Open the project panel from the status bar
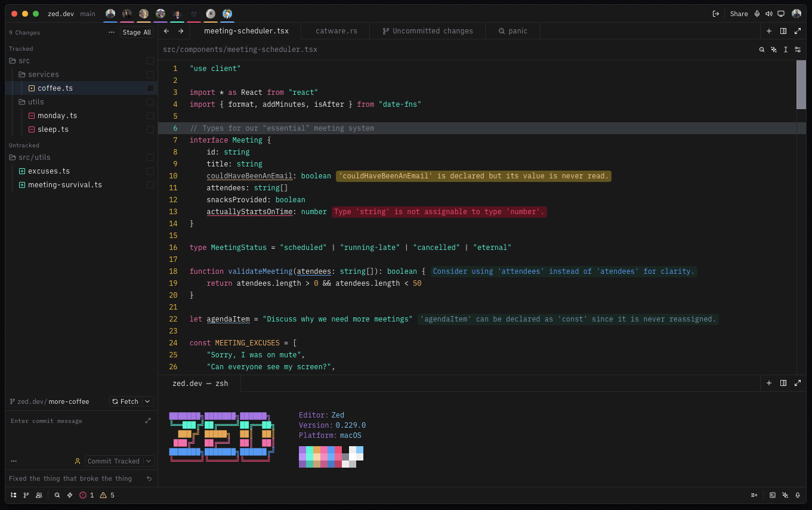The image size is (812, 510). coord(14,495)
